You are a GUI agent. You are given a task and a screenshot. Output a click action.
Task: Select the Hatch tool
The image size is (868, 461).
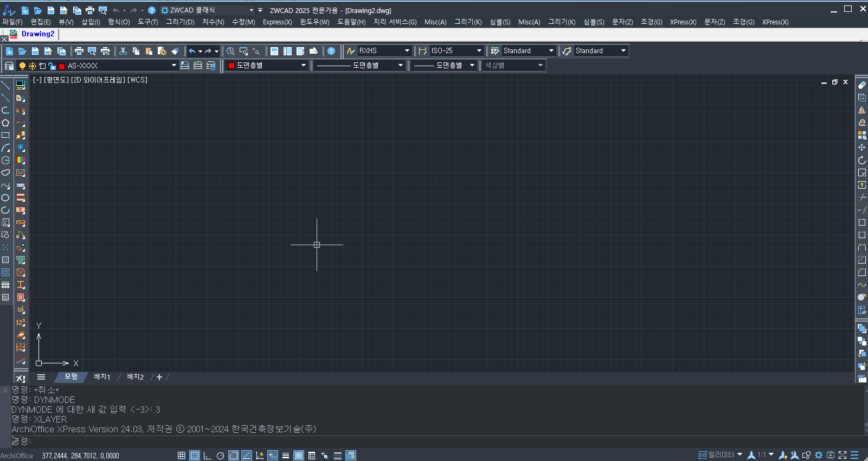(x=5, y=260)
